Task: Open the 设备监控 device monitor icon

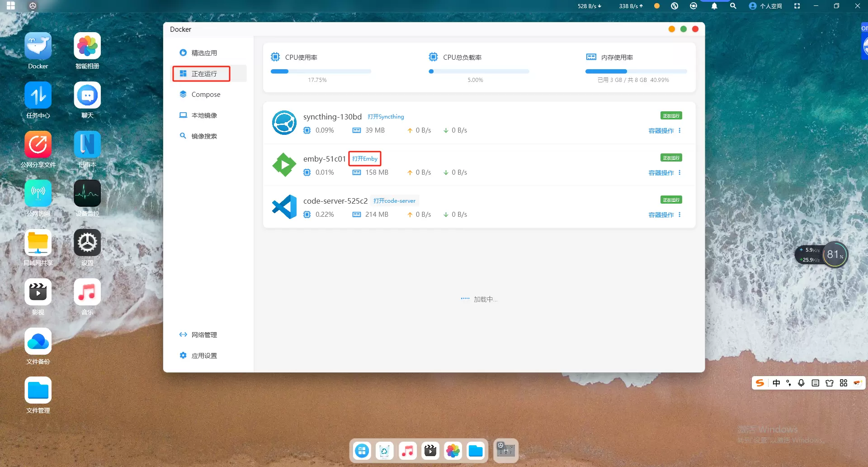Action: (87, 194)
